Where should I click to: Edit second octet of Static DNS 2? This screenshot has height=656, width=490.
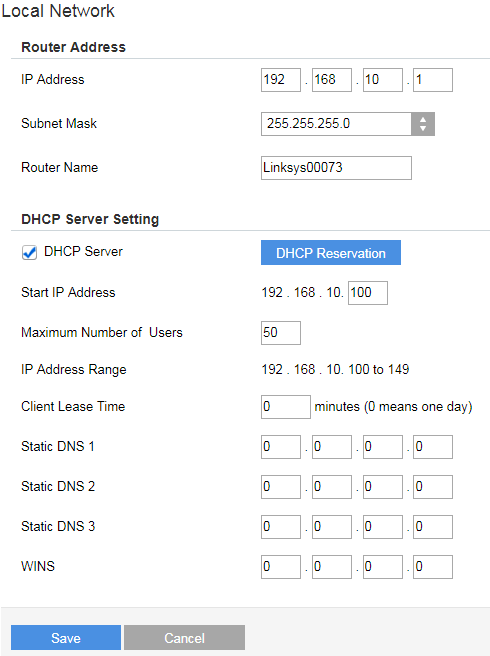click(332, 487)
